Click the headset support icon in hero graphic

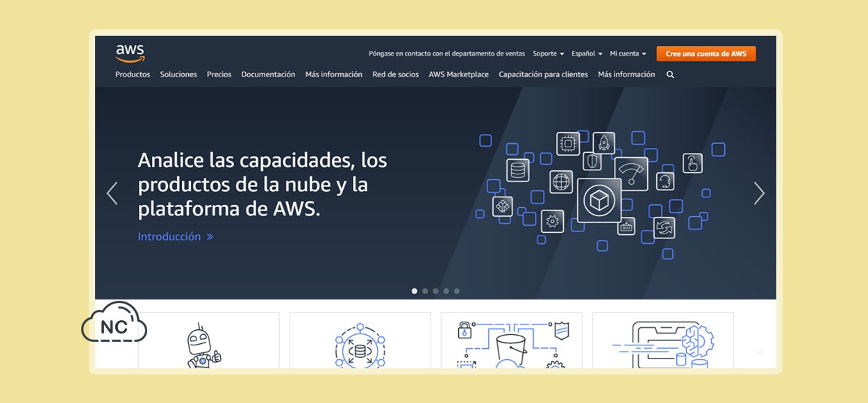tap(665, 181)
